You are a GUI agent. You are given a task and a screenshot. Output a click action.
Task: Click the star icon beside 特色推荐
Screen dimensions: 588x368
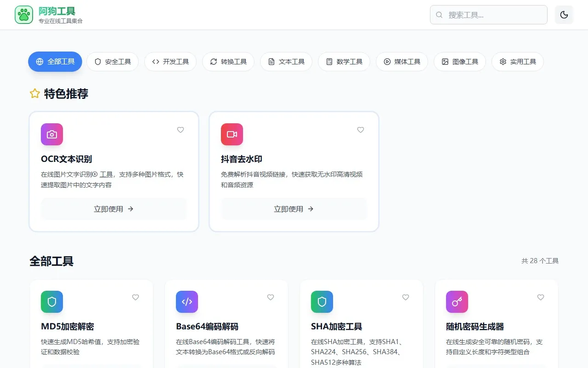[x=34, y=93]
